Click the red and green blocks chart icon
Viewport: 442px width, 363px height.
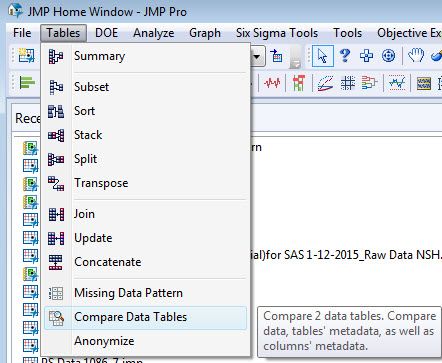tap(299, 83)
